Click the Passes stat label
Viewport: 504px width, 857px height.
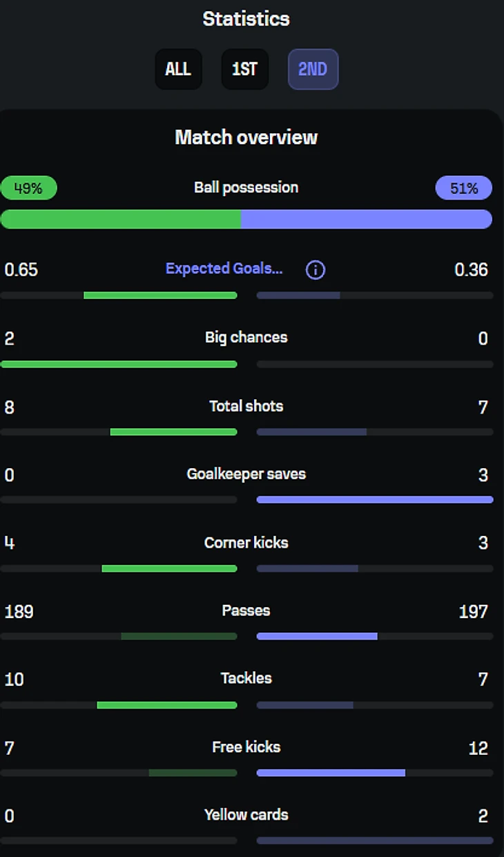pyautogui.click(x=246, y=610)
